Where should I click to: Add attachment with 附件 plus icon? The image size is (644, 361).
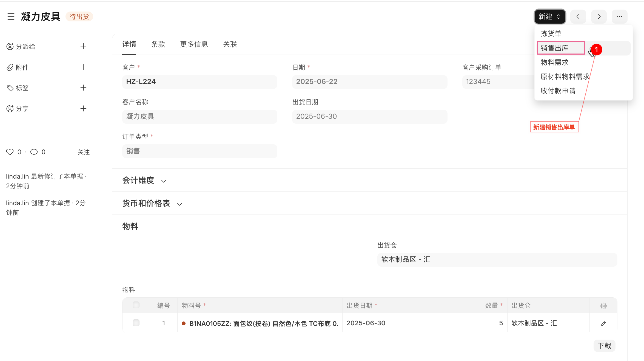(x=83, y=67)
